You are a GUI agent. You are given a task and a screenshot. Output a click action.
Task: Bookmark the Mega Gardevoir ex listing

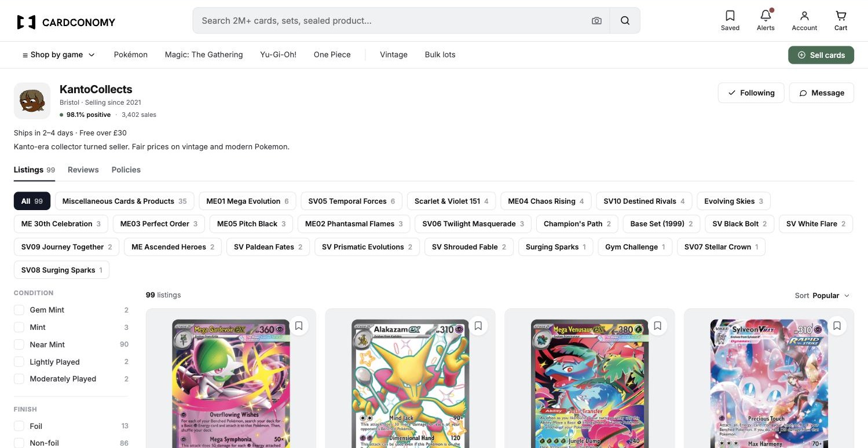299,326
